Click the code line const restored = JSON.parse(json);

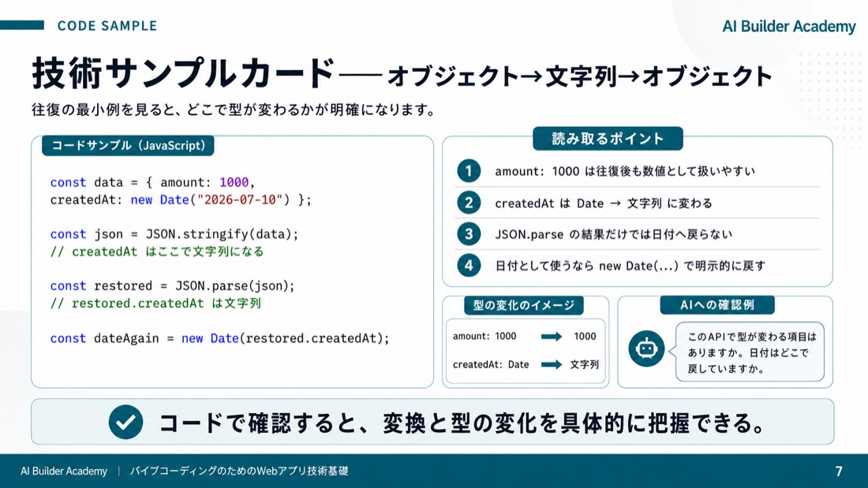pyautogui.click(x=172, y=286)
